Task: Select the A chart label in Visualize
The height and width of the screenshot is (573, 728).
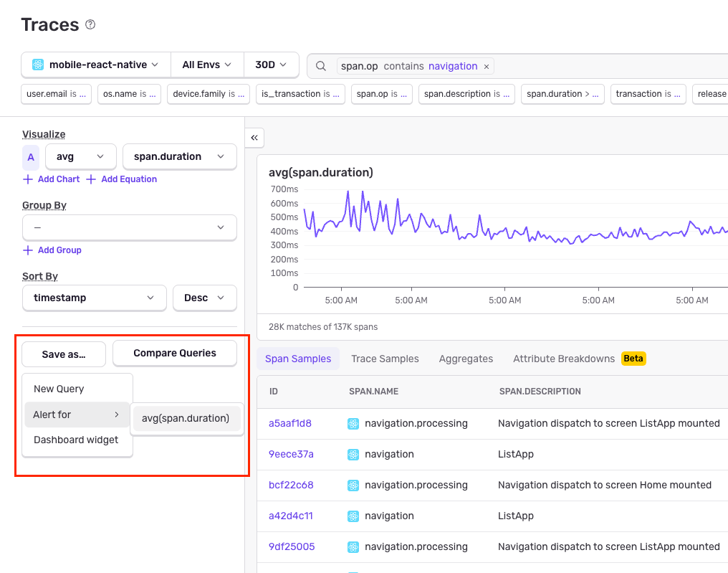Action: tap(31, 156)
